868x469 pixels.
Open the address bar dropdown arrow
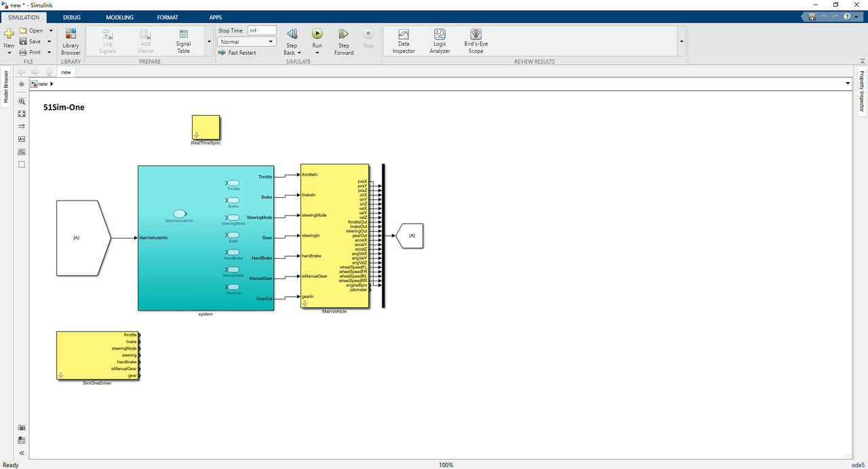[x=848, y=83]
